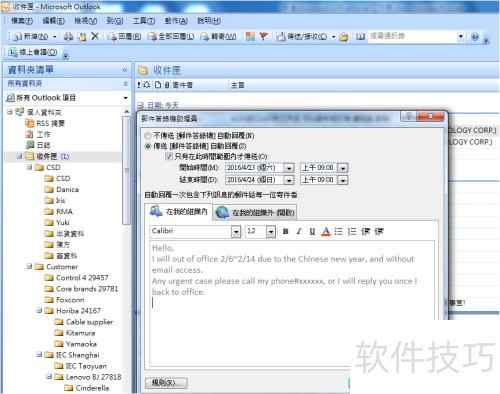Apply Bold formatting in reply editor
This screenshot has height=394, width=500.
286,231
